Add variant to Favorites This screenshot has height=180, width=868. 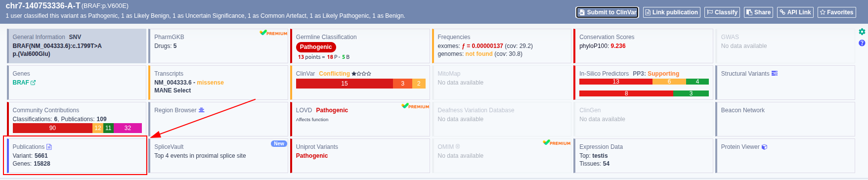(836, 12)
